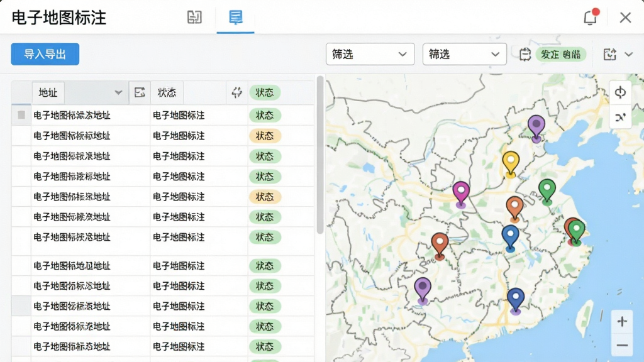Select the orange-red pin west of center
Viewport: 644px width, 362px height.
pos(440,246)
